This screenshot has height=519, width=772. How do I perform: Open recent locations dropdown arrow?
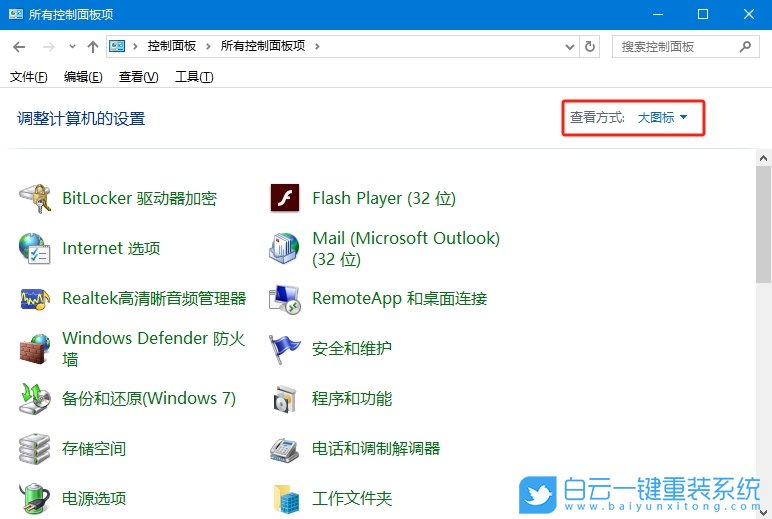tap(72, 47)
